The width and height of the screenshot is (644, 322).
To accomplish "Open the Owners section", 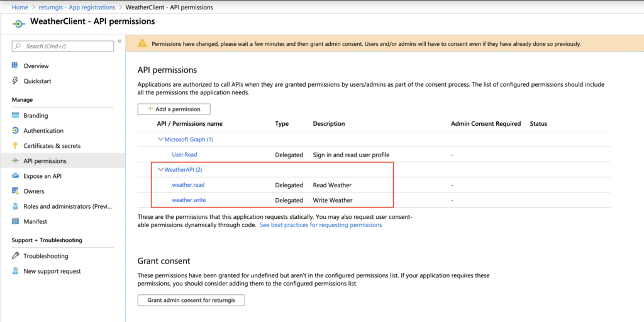I will click(34, 191).
